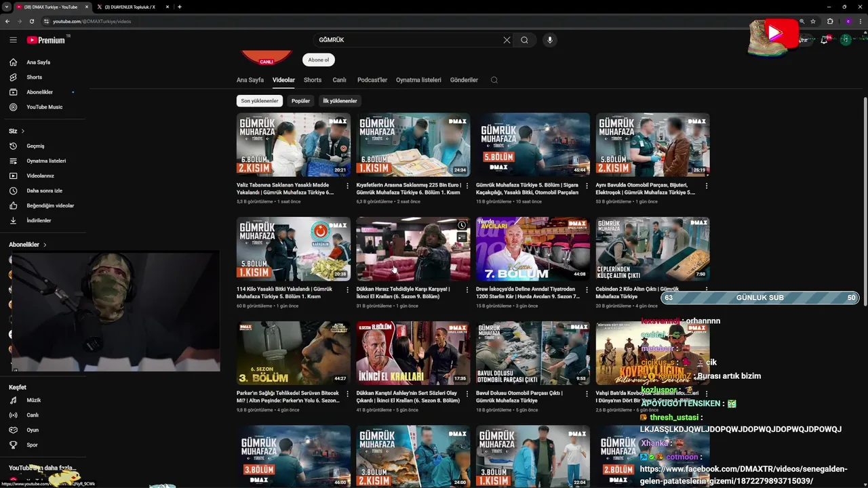The image size is (868, 488).
Task: Open Bavul Dolusu Otomobil Parçası title
Action: tap(519, 397)
